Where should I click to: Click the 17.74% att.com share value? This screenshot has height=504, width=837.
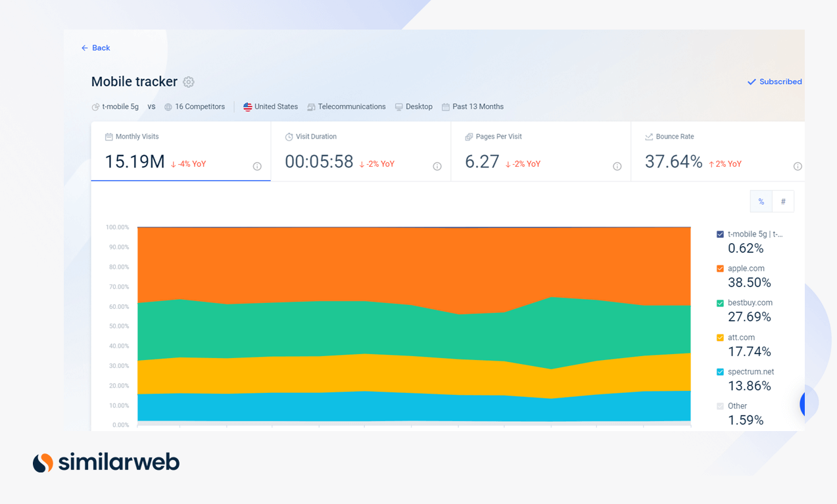(750, 352)
